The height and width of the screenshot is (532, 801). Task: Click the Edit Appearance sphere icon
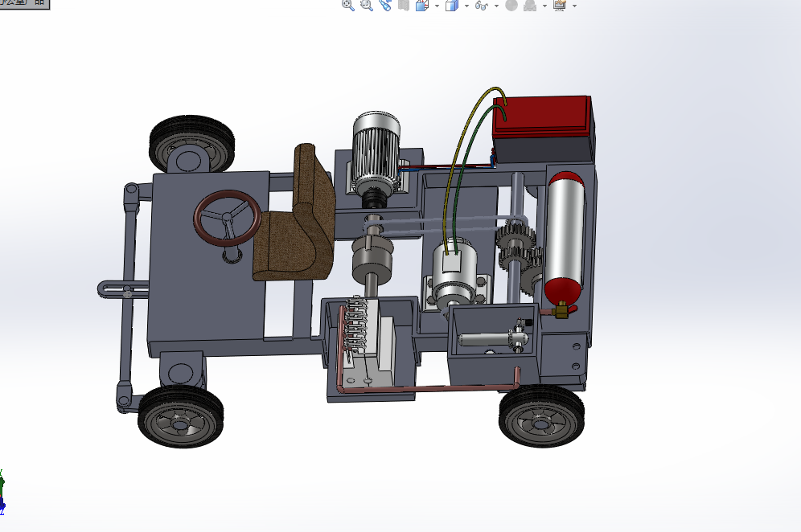[x=511, y=5]
